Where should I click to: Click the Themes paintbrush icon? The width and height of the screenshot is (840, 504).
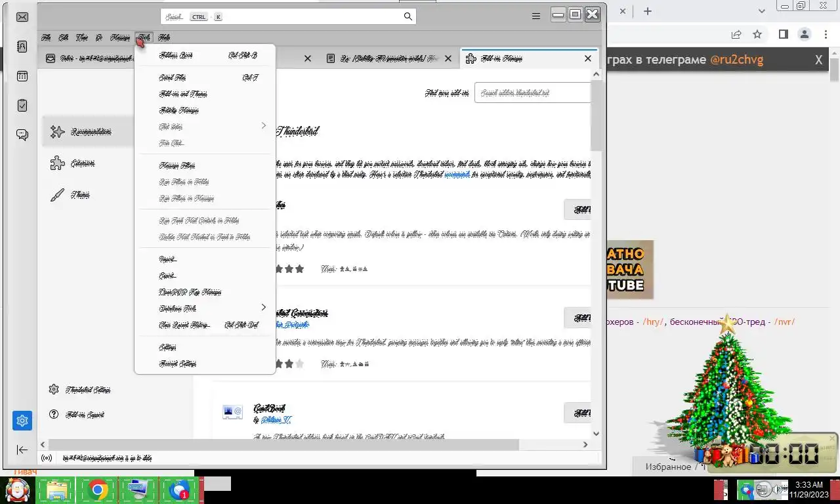58,195
